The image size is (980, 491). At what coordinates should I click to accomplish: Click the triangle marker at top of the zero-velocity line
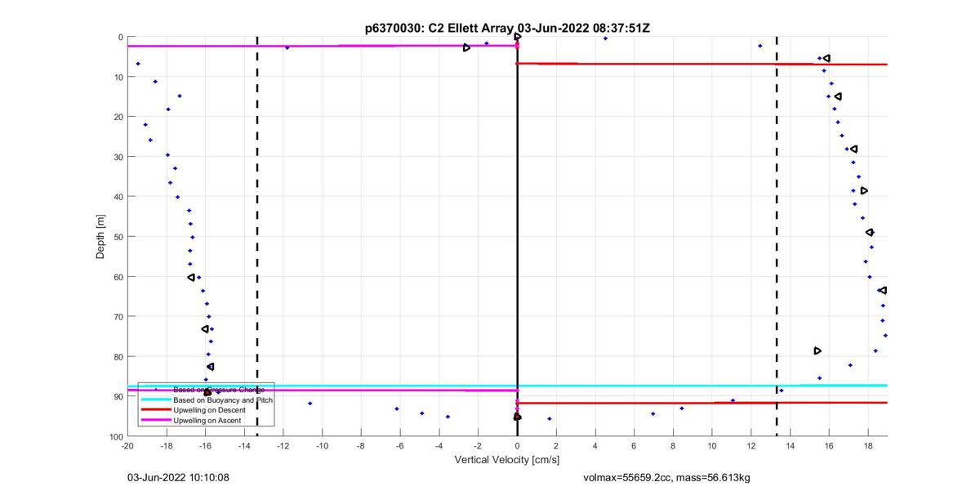tap(518, 37)
